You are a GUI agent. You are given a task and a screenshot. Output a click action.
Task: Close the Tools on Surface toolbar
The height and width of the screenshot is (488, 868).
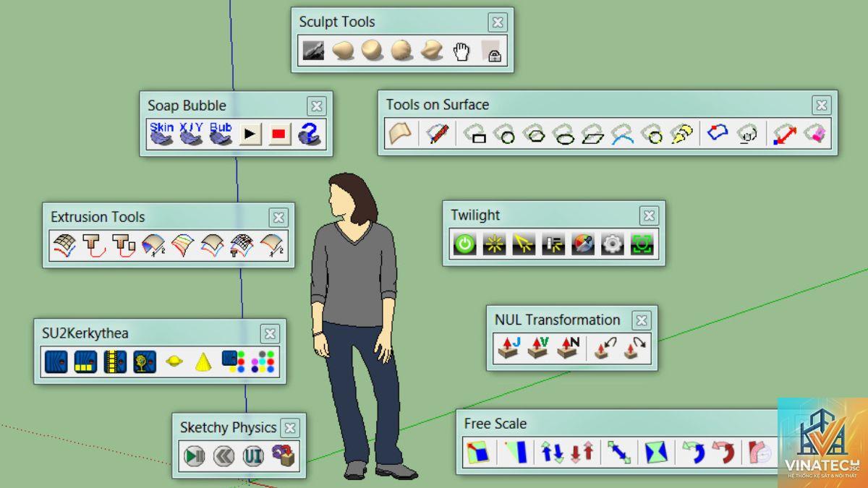click(x=822, y=106)
